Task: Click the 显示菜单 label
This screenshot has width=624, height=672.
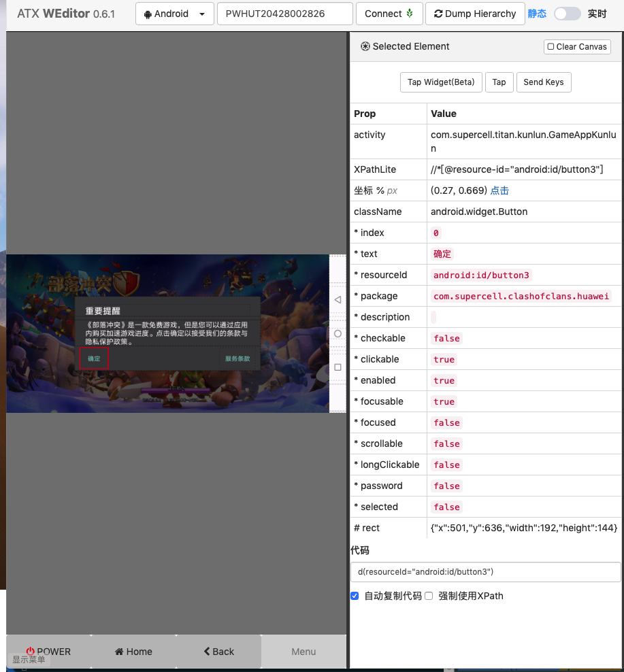Action: [x=29, y=659]
